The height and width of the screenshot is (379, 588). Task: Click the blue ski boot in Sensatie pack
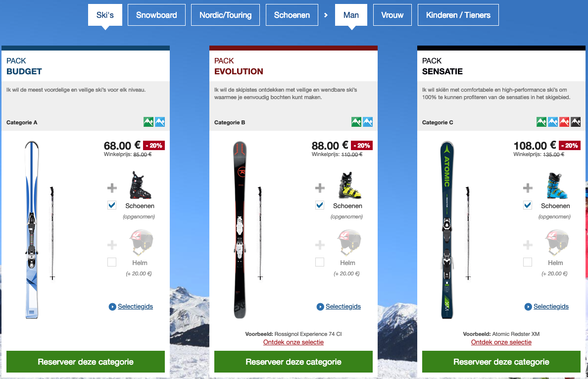tap(557, 185)
